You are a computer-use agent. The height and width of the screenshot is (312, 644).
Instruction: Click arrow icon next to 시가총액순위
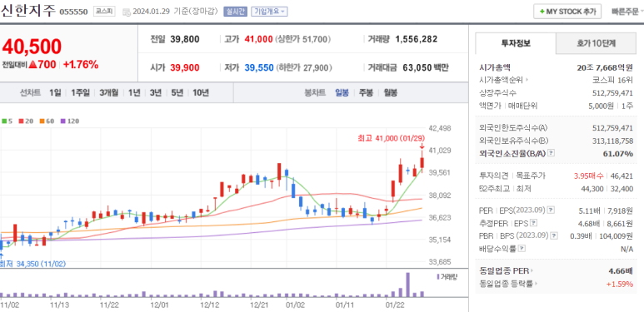(527, 81)
